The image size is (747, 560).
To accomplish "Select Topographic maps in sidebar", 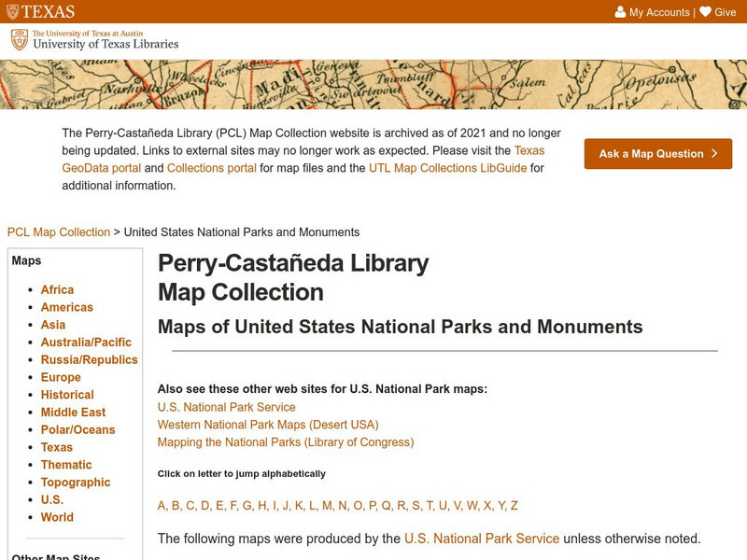I will click(x=76, y=483).
